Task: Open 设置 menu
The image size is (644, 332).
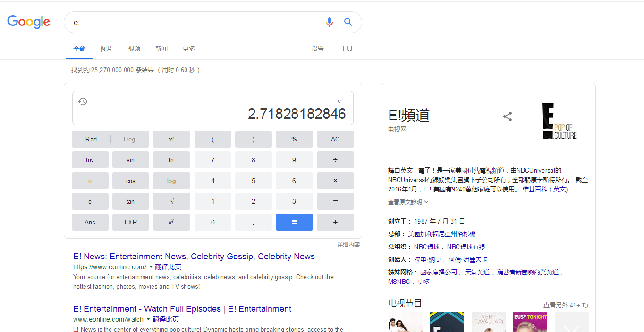Action: (x=318, y=49)
